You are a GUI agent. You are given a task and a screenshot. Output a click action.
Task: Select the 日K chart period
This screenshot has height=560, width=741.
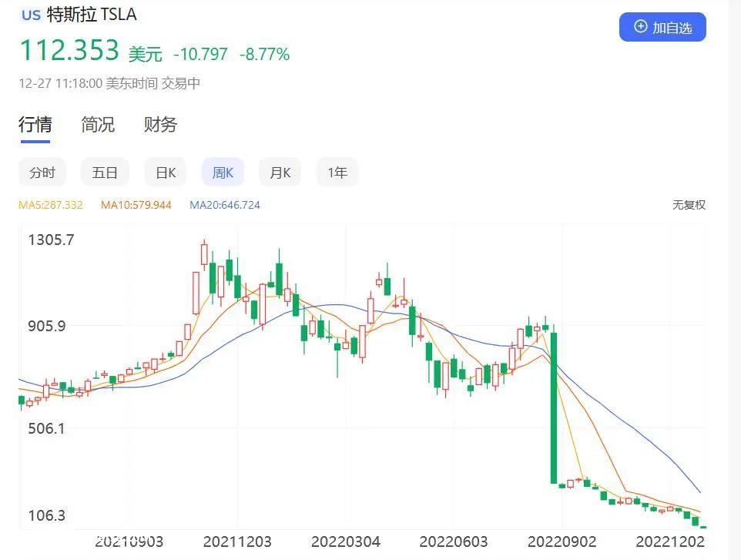tap(166, 173)
